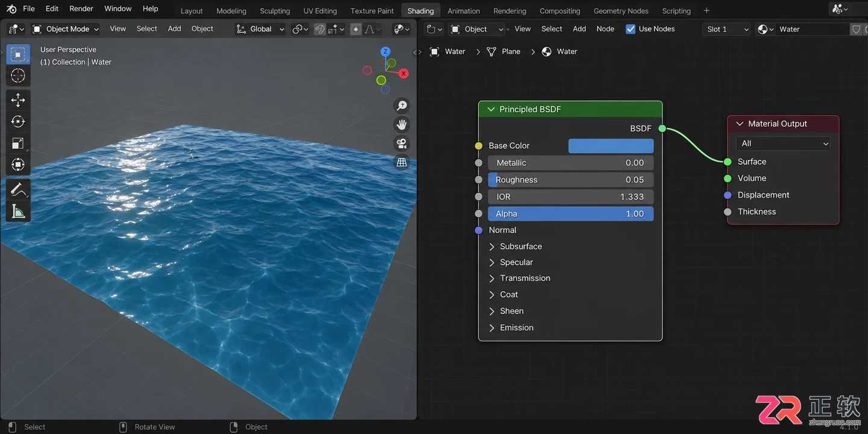
Task: Pick the Scale tool
Action: [18, 143]
